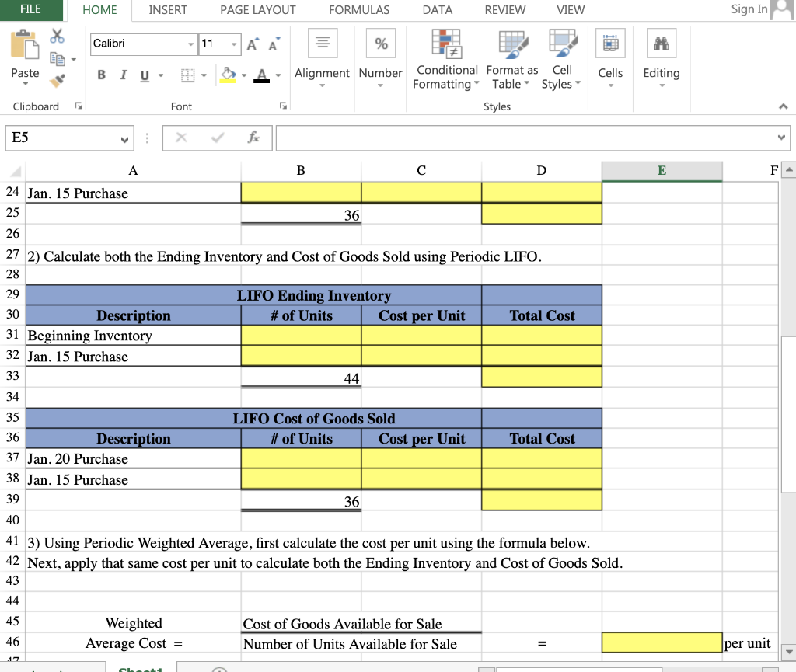Open font size dropdown
The image size is (796, 672).
click(x=234, y=44)
